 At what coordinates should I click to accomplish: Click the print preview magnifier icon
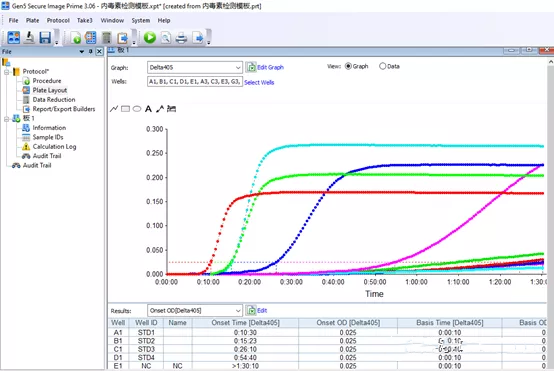[166, 37]
